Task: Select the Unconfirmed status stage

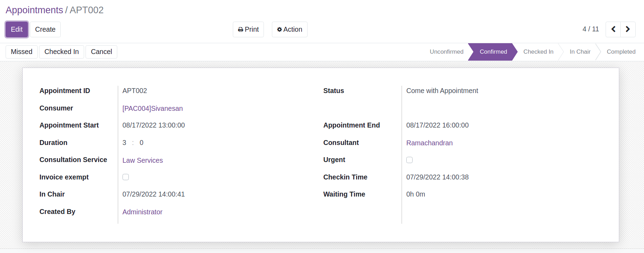Action: [x=446, y=52]
